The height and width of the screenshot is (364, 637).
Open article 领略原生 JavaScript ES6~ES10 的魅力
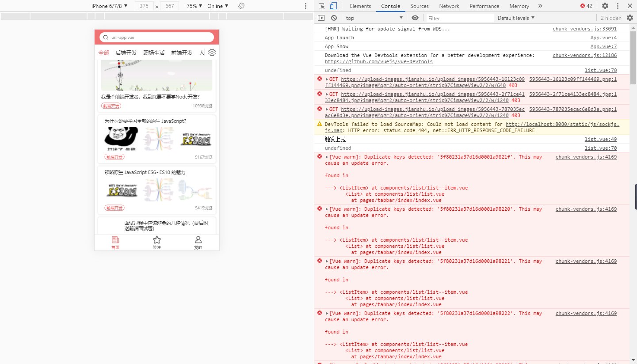[x=145, y=172]
